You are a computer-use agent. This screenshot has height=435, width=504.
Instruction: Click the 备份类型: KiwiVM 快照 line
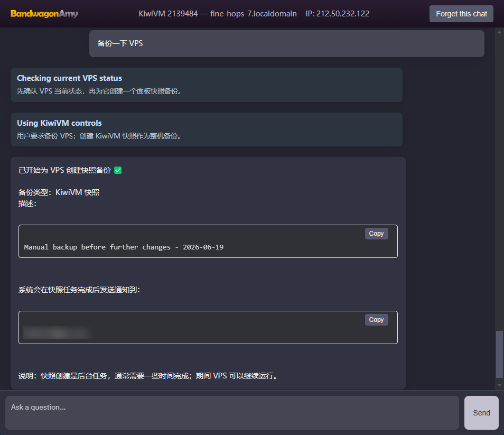[59, 192]
